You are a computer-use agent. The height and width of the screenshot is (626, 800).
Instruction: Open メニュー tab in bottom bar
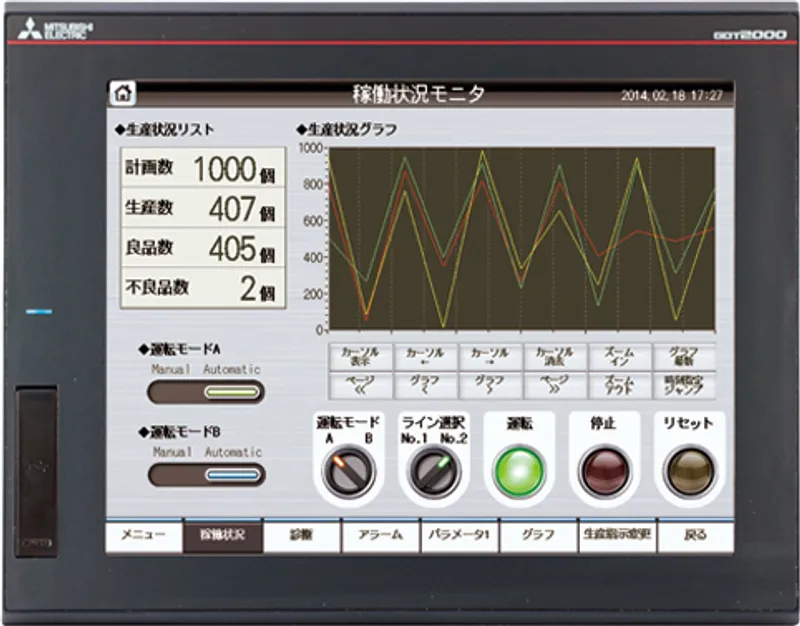[143, 535]
